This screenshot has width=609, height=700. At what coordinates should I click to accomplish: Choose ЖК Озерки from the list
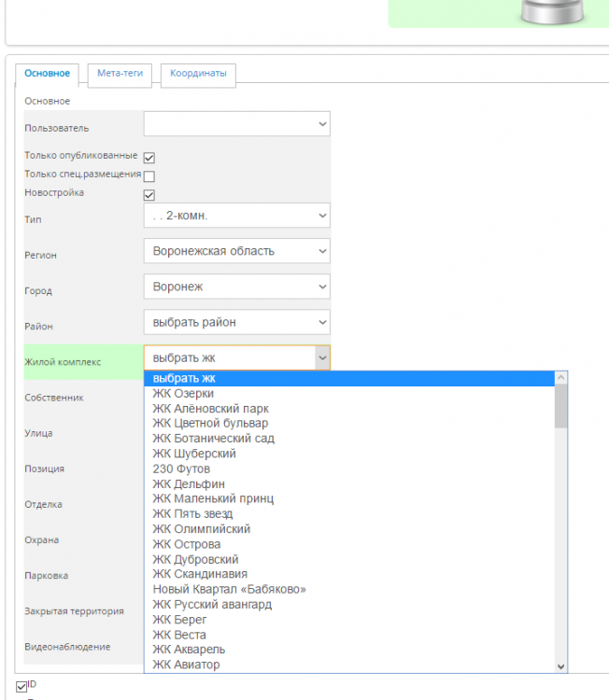(183, 393)
